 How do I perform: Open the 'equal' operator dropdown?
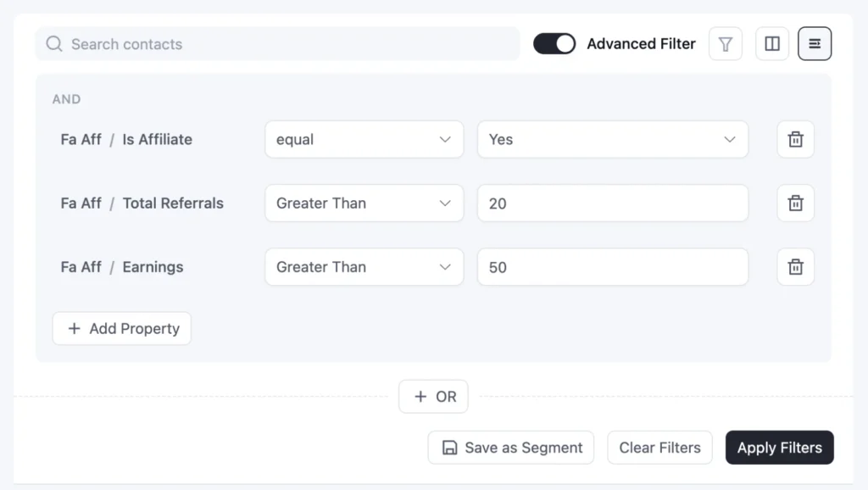[x=364, y=140]
